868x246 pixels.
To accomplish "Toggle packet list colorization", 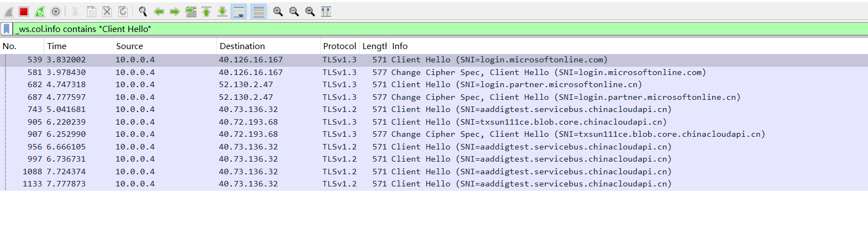I will 258,12.
